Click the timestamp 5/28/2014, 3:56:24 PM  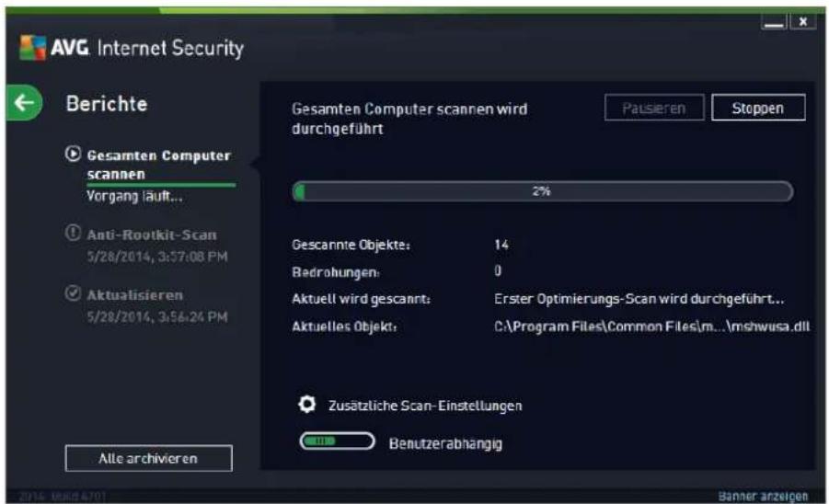coord(157,317)
